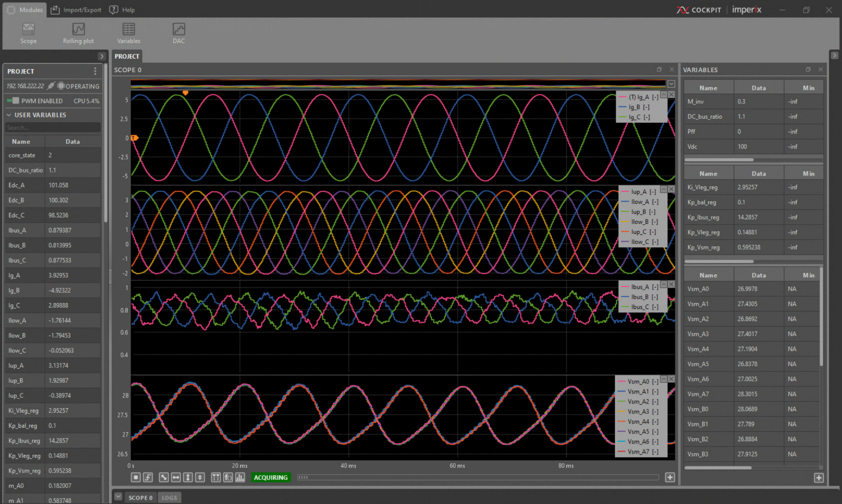Collapse the USER VARIABLES section
The height and width of the screenshot is (504, 842).
click(x=9, y=115)
